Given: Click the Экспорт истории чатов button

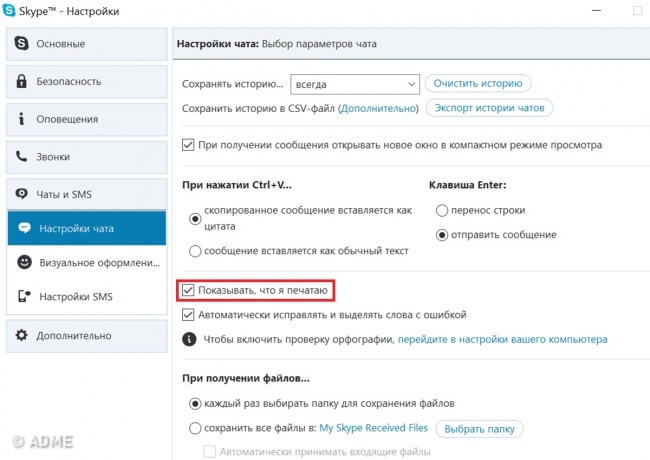Looking at the screenshot, I should [x=489, y=108].
